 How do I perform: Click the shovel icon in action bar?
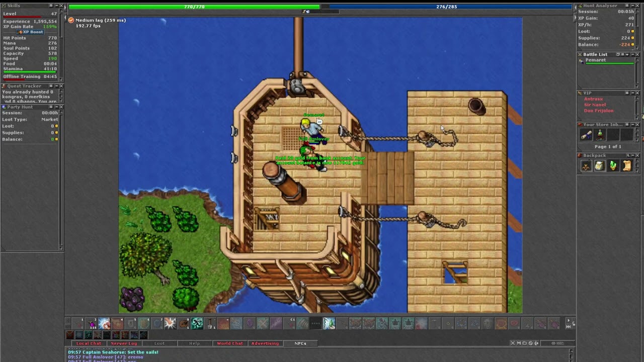point(210,323)
